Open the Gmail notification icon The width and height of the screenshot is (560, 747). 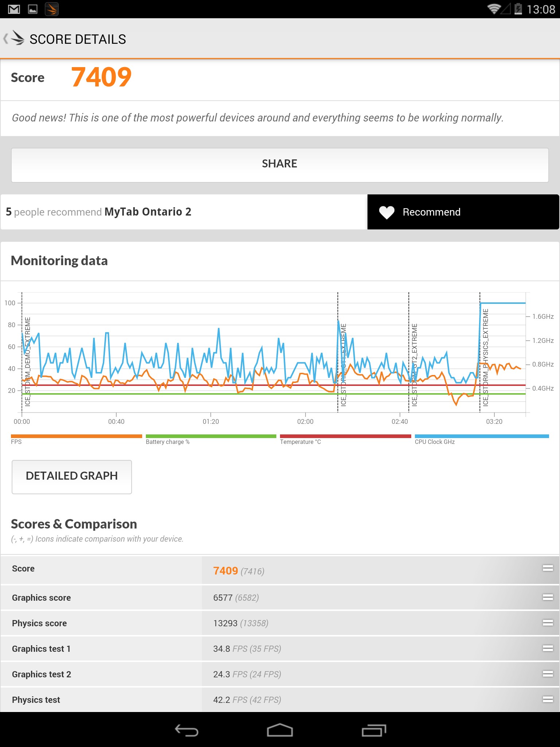[x=14, y=9]
